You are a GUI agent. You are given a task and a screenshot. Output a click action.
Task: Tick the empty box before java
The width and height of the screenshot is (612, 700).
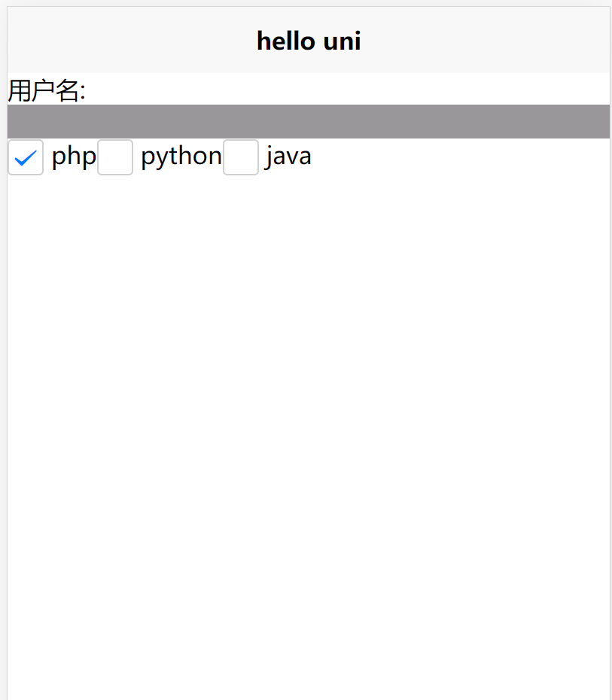[x=241, y=157]
